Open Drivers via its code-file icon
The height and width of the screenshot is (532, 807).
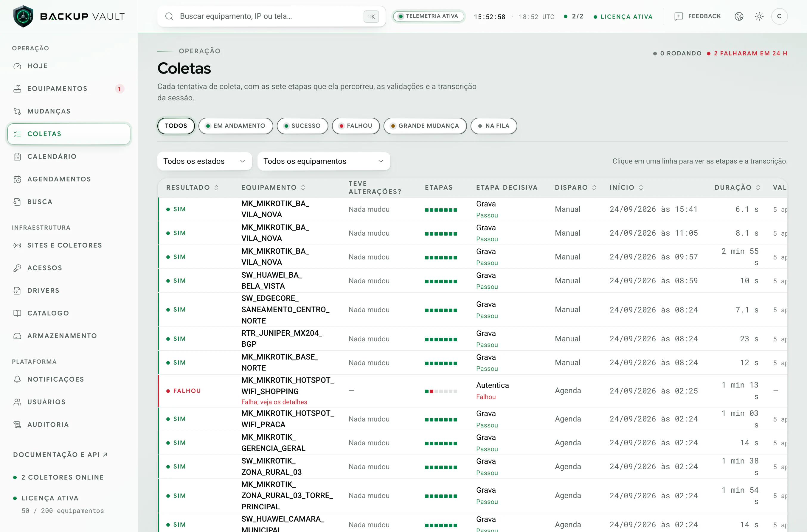click(x=17, y=291)
